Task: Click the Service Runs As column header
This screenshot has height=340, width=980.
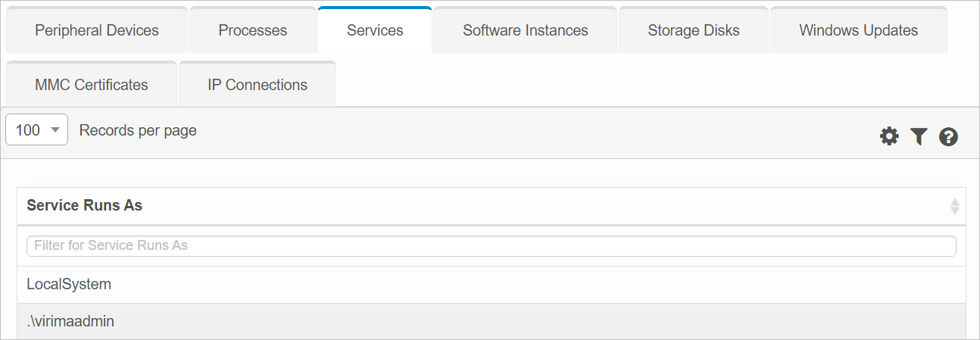Action: coord(84,206)
